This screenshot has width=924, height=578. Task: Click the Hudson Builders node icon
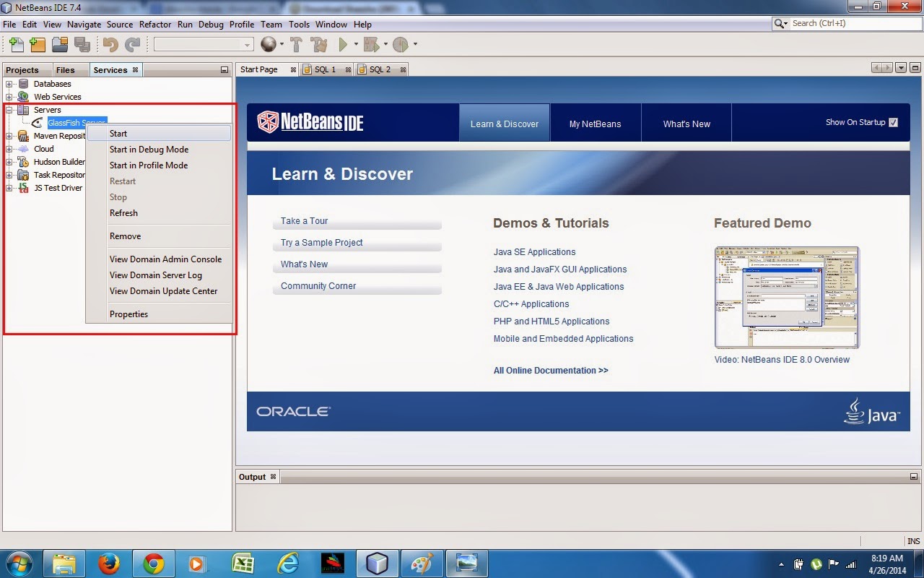pyautogui.click(x=23, y=162)
